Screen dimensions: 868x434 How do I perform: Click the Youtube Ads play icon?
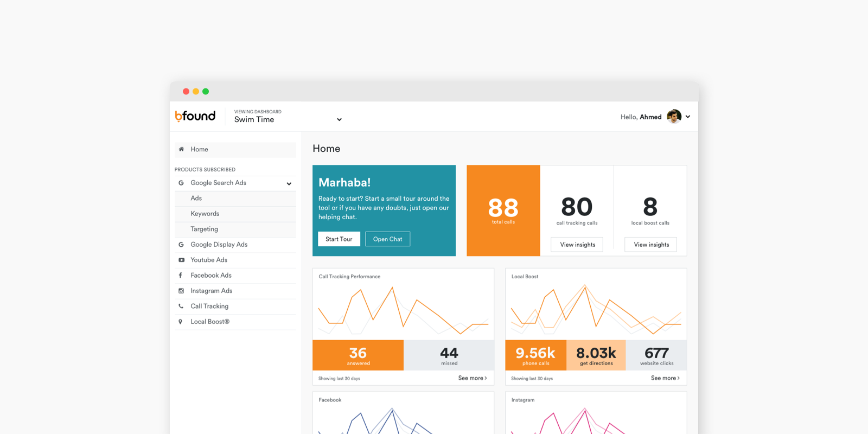point(181,260)
